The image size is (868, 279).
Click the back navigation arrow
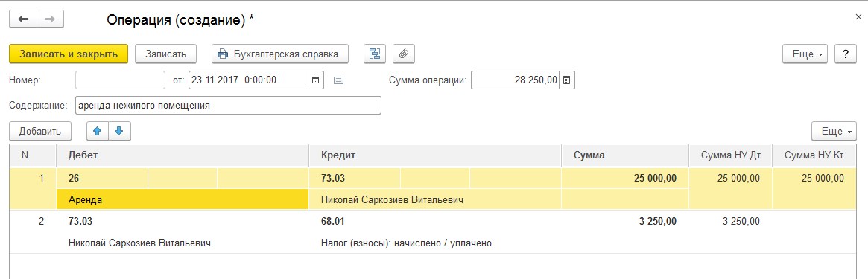point(23,19)
